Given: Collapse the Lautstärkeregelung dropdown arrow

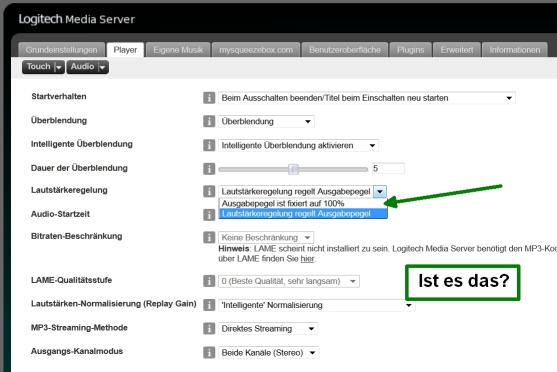Looking at the screenshot, I should click(380, 192).
